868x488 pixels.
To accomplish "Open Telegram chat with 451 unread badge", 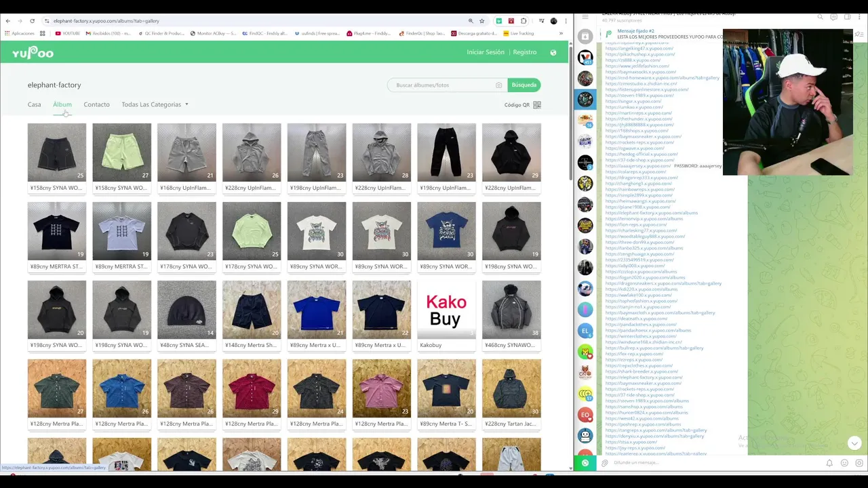I will [585, 58].
